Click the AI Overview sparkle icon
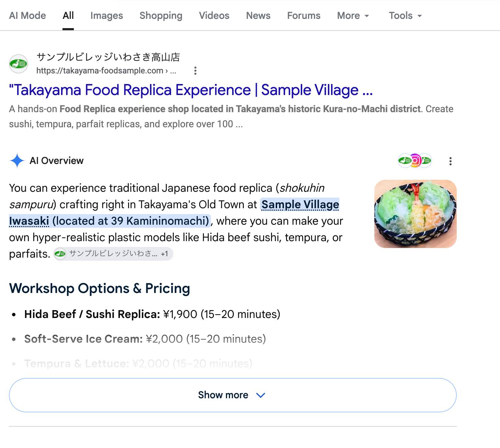The width and height of the screenshot is (500, 448). point(17,161)
